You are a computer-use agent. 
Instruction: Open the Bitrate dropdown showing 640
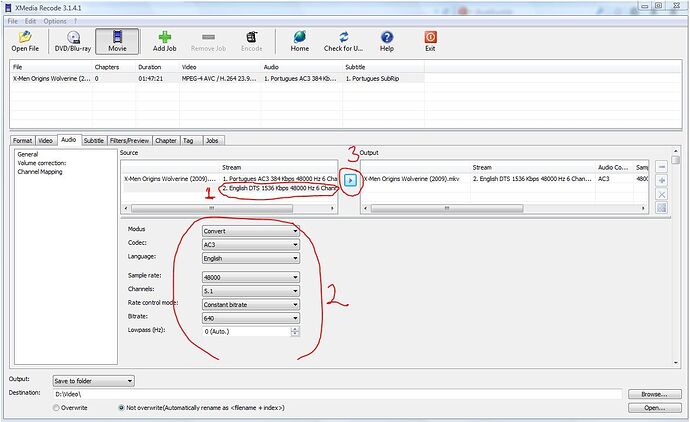pyautogui.click(x=251, y=318)
